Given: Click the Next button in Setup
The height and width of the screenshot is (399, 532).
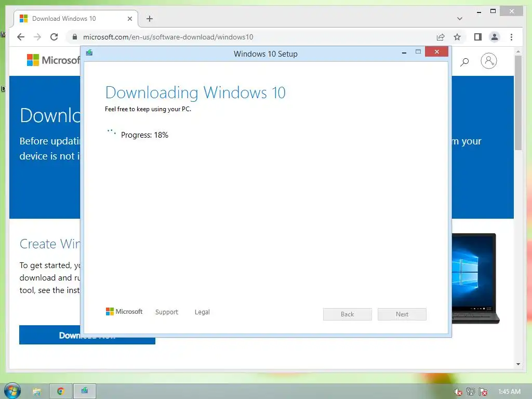Looking at the screenshot, I should [x=402, y=314].
